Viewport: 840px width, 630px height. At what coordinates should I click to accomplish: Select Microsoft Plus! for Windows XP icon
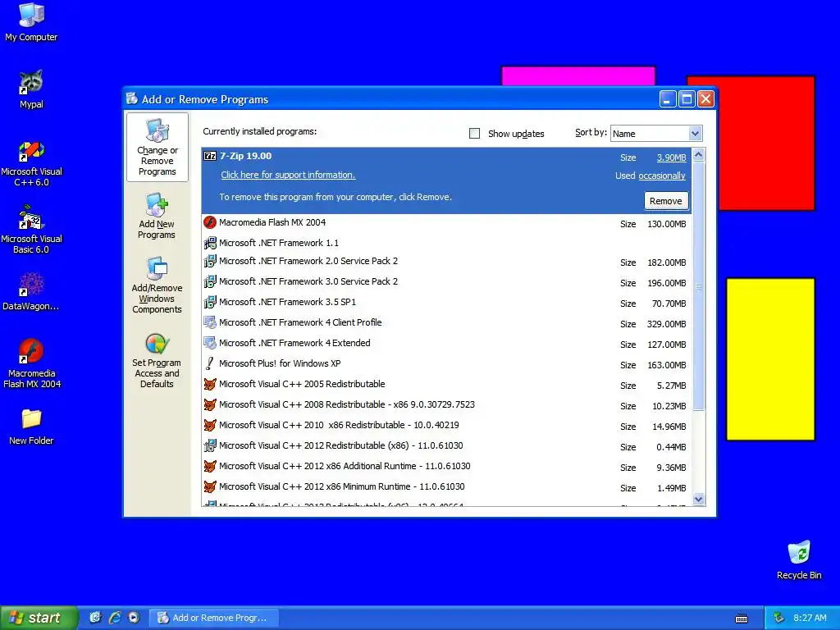pos(210,363)
